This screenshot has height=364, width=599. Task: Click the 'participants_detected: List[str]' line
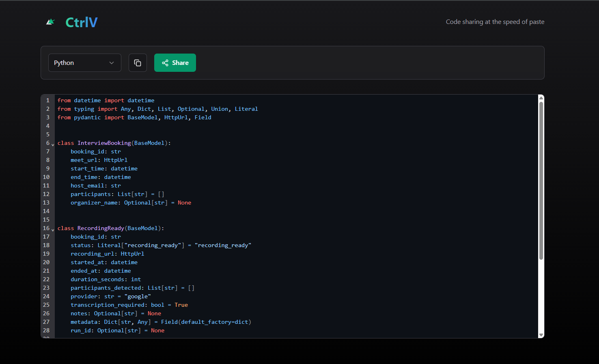click(132, 288)
